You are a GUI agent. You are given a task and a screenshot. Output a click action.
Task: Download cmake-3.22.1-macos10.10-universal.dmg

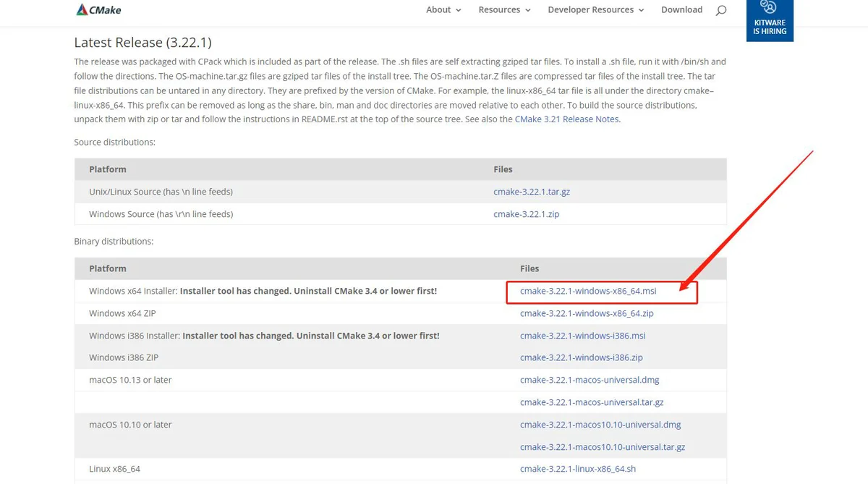pos(600,425)
